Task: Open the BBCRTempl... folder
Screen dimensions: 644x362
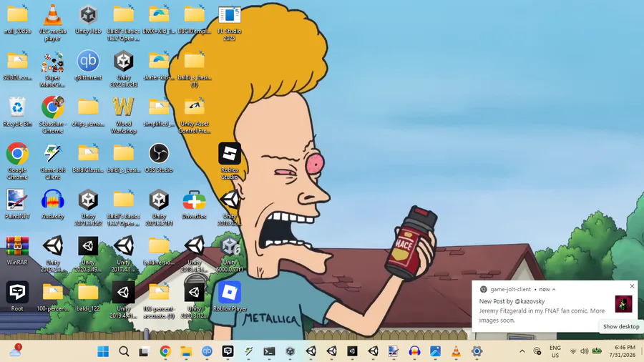Action: pyautogui.click(x=194, y=19)
